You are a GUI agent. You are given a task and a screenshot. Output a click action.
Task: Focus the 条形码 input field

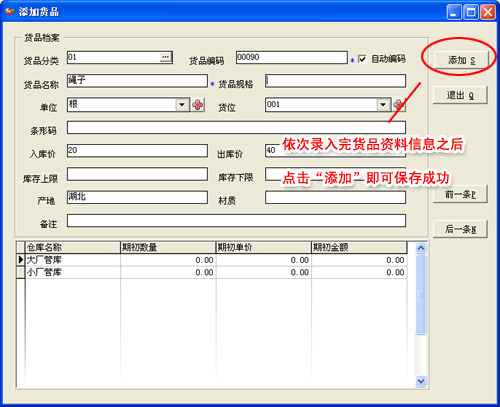coord(236,128)
